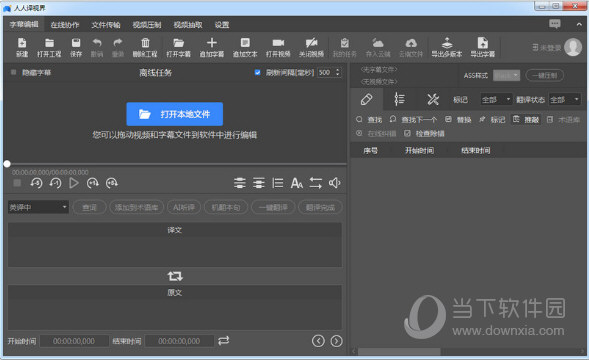Open the 英译中 language dropdown
Screen dimensions: 589x360
pos(38,207)
